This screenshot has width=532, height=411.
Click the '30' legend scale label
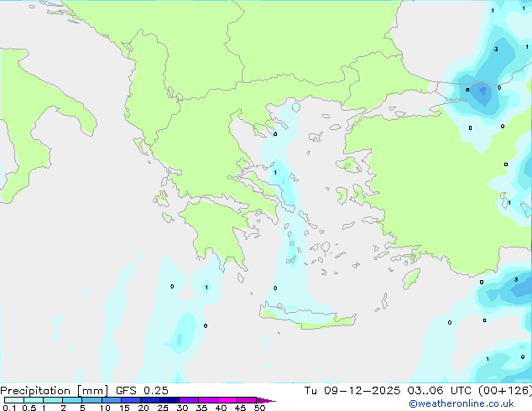(x=182, y=408)
